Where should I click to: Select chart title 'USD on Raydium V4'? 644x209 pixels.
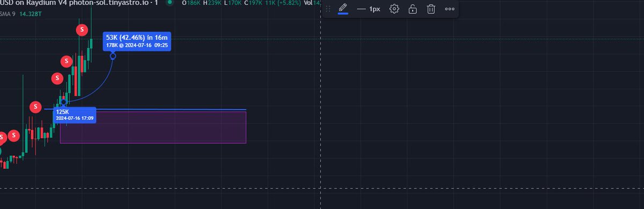(x=33, y=3)
